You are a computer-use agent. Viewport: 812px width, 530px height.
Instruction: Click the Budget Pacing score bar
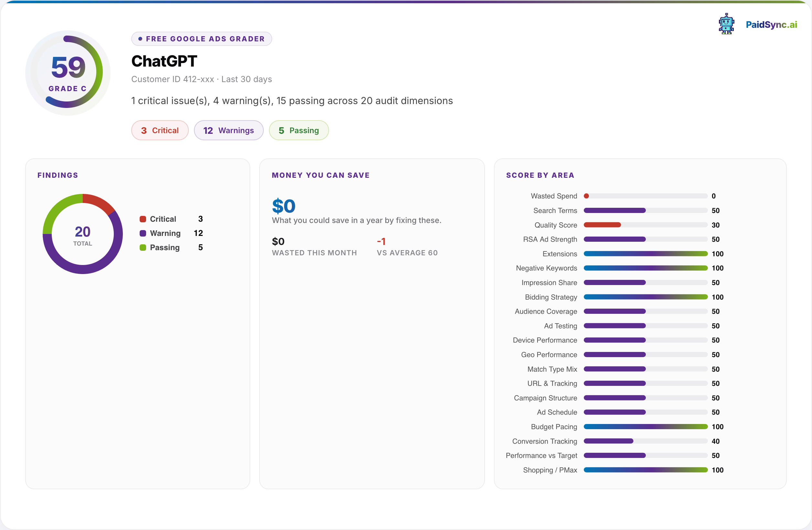[x=646, y=427]
